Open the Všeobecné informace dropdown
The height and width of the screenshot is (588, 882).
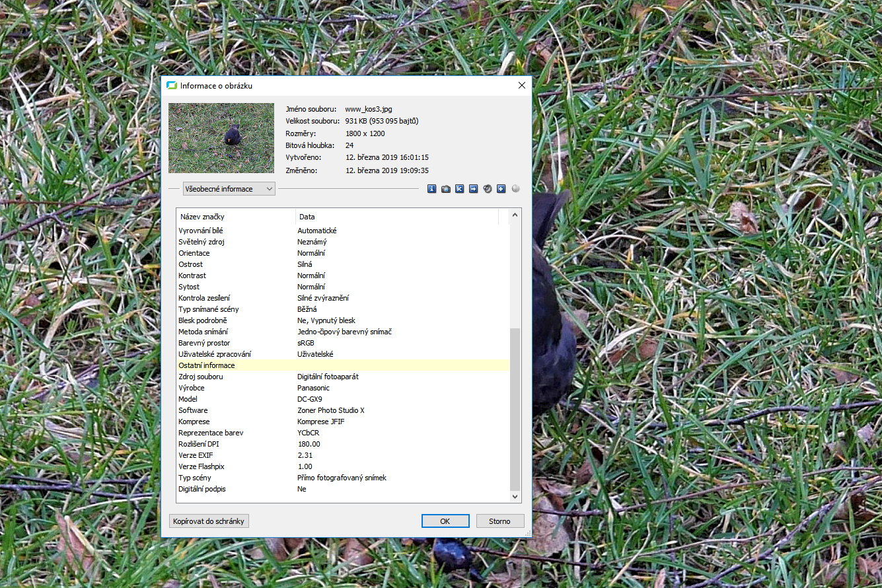(229, 189)
